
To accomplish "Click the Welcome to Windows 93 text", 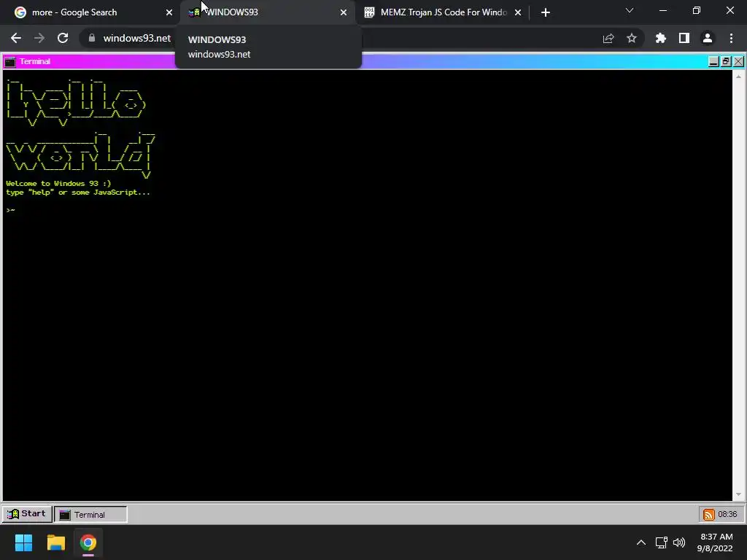I will point(58,183).
